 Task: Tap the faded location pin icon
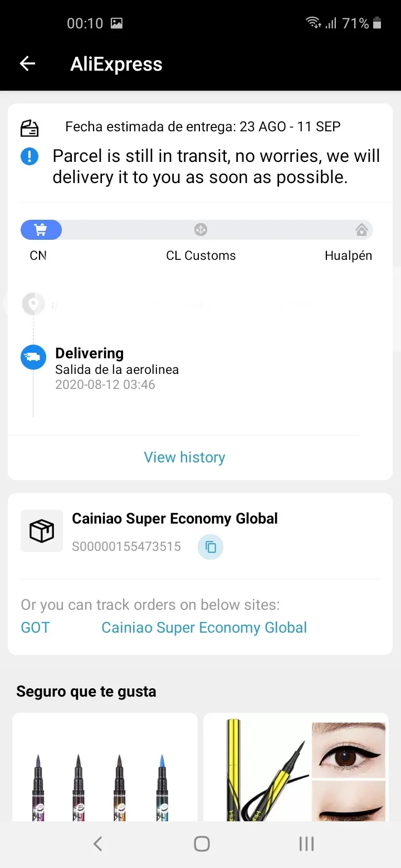[x=33, y=304]
